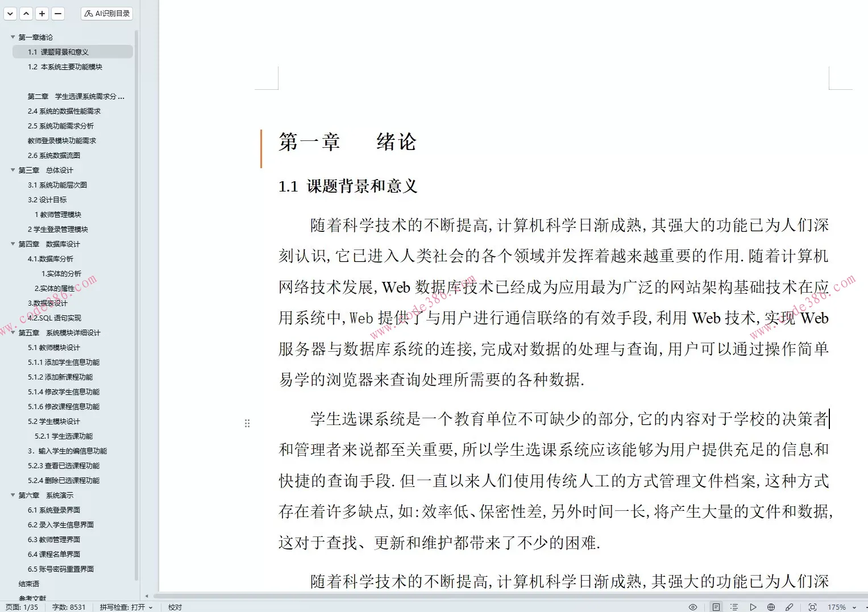The height and width of the screenshot is (612, 868).
Task: Click the hyperlink icon in status bar
Action: point(790,606)
